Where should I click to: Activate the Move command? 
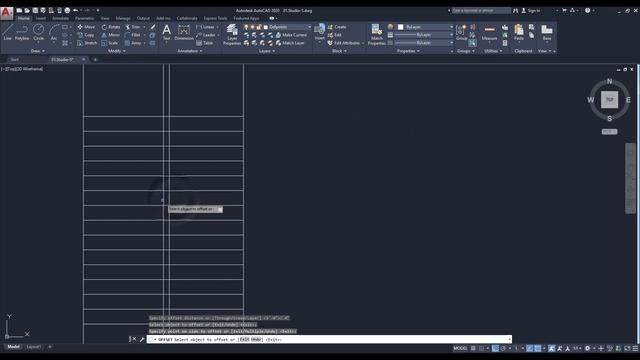coord(86,27)
